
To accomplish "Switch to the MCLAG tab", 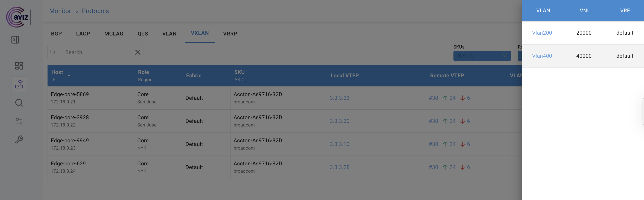I will tap(114, 34).
